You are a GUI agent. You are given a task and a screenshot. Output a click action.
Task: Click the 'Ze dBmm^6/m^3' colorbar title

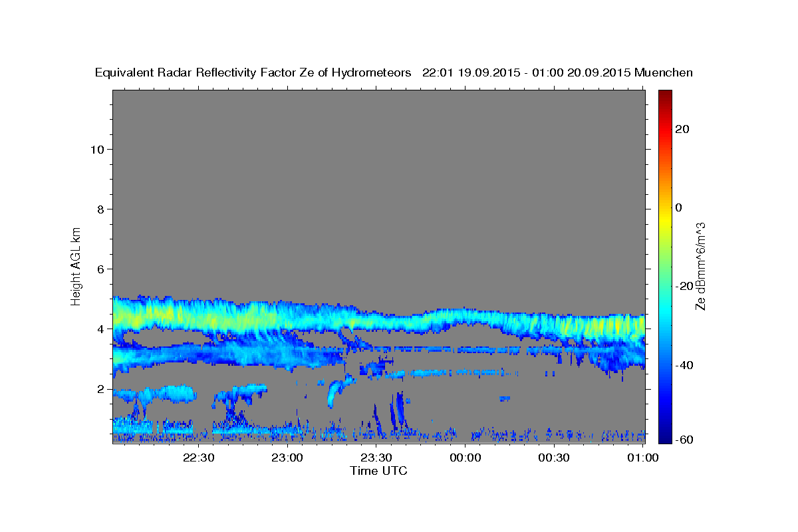click(700, 266)
